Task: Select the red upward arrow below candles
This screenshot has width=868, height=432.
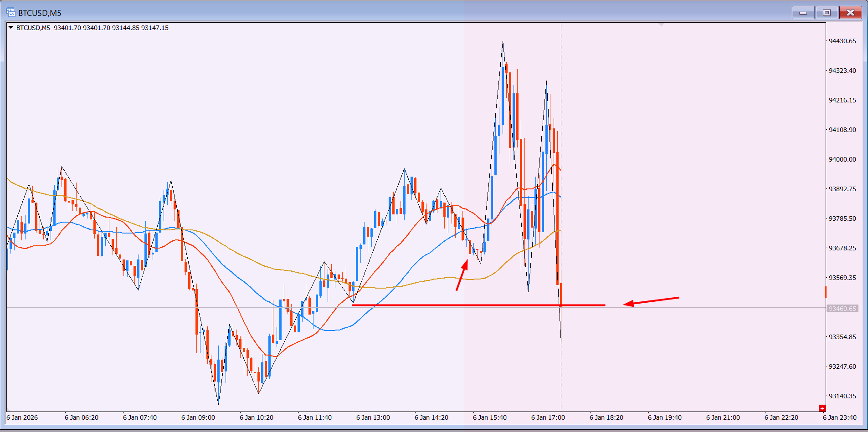Action: (462, 275)
